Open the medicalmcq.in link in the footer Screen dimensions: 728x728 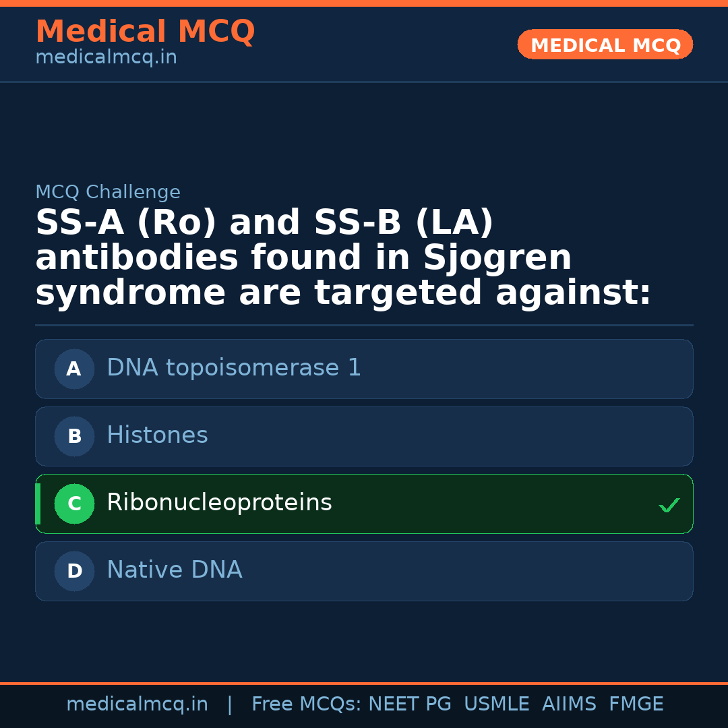137,704
